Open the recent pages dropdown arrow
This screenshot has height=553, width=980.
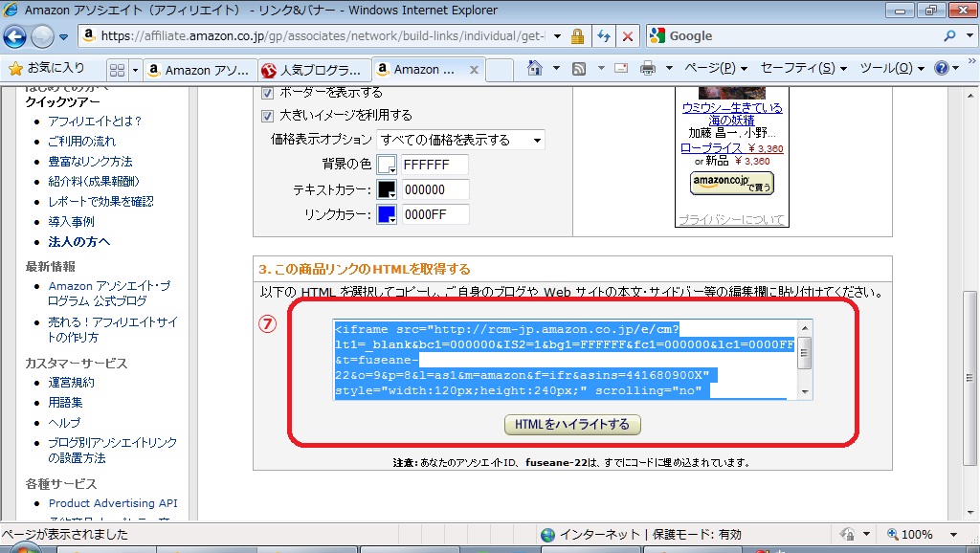pyautogui.click(x=64, y=37)
